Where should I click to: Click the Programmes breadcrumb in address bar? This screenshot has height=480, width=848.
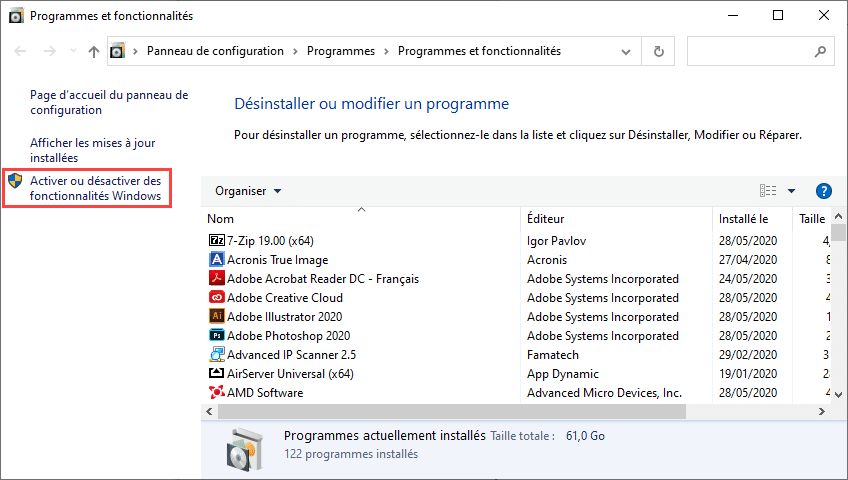340,51
